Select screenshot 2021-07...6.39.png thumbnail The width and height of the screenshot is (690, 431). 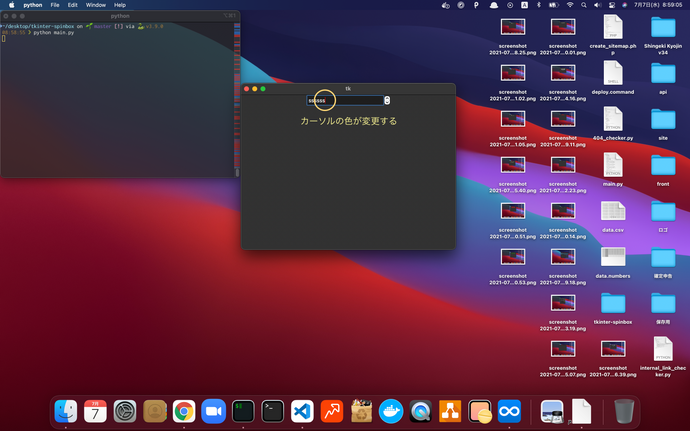click(613, 349)
